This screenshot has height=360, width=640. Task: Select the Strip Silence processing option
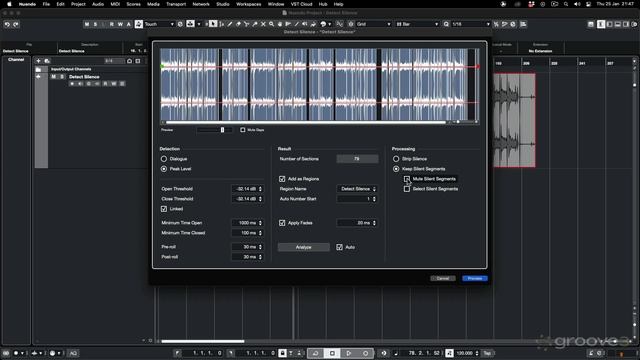pos(396,159)
